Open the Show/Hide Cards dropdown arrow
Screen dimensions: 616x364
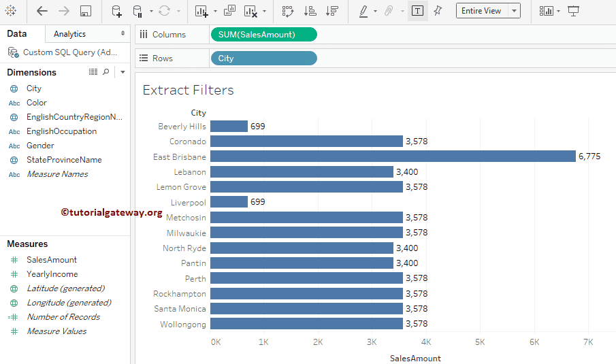(x=558, y=12)
